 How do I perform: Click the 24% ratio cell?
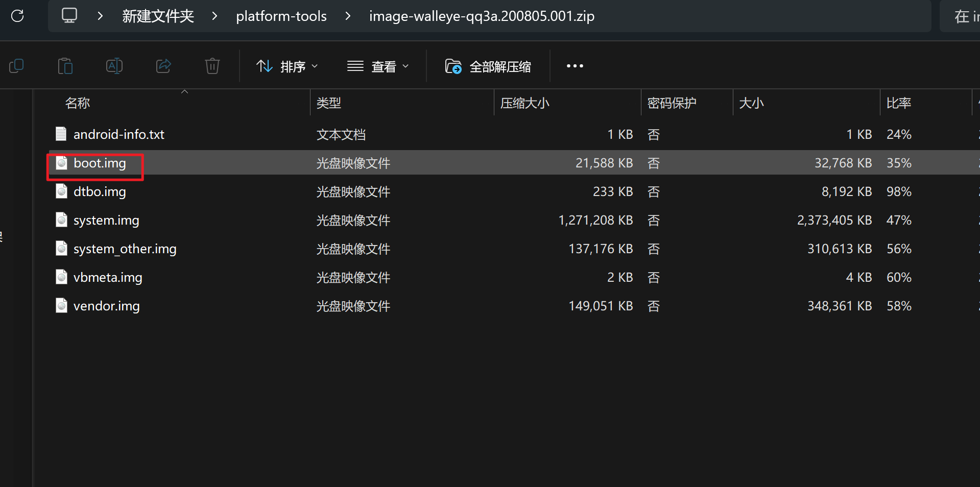(899, 134)
